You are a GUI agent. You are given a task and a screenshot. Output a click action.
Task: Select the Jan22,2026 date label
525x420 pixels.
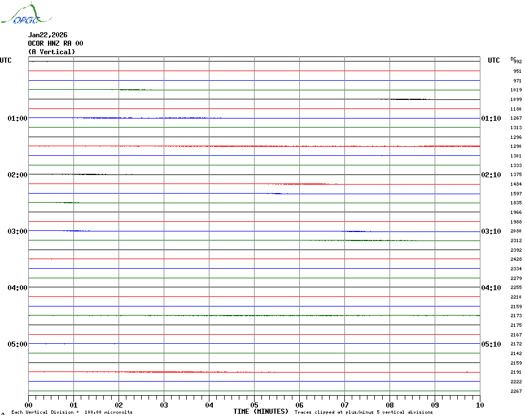point(47,35)
